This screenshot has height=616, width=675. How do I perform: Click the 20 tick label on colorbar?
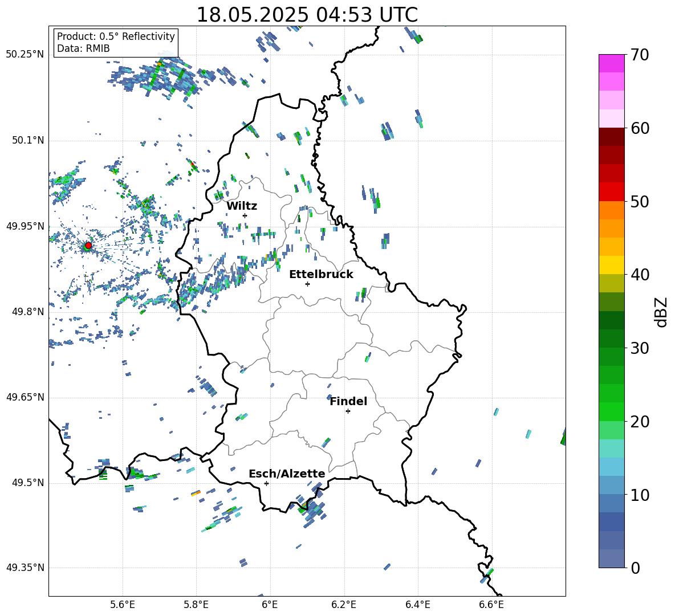tap(640, 422)
